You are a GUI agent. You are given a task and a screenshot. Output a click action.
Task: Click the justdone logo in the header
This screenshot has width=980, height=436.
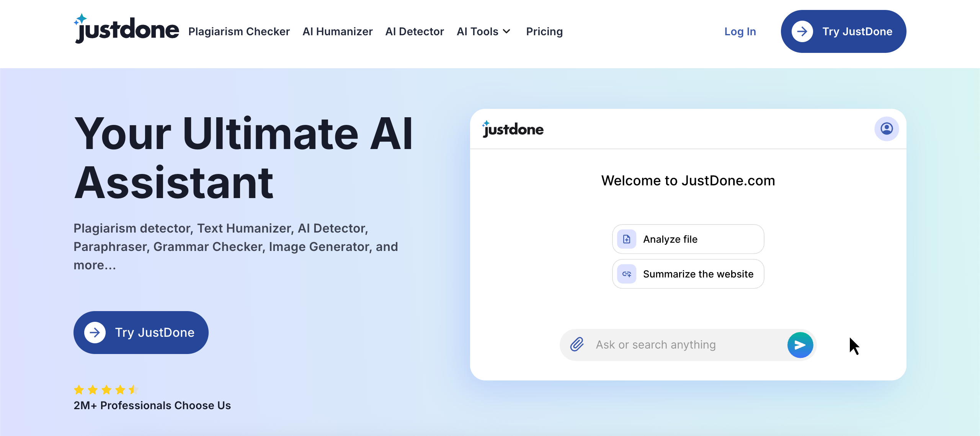[x=126, y=29]
